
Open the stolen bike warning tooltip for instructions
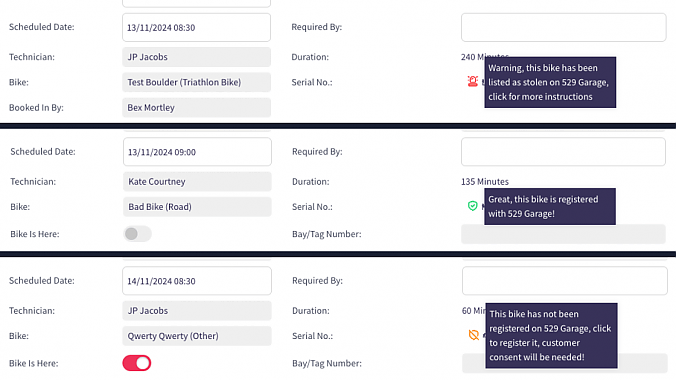[550, 82]
